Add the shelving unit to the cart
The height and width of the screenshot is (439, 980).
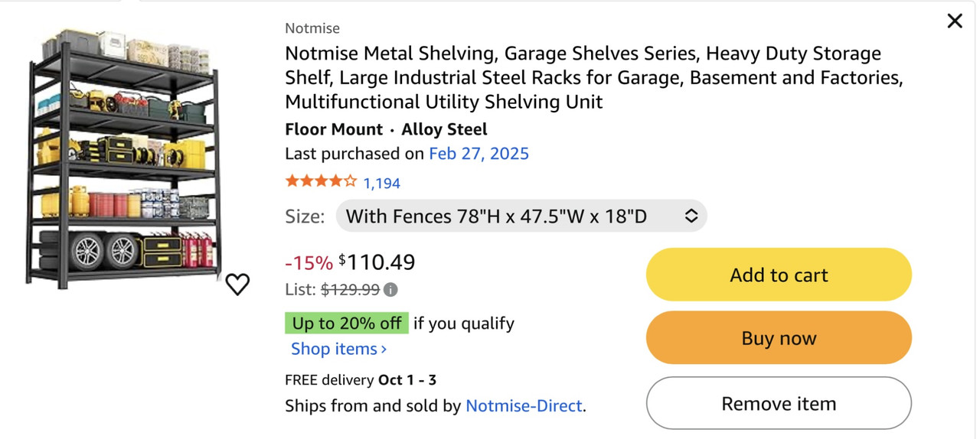779,275
